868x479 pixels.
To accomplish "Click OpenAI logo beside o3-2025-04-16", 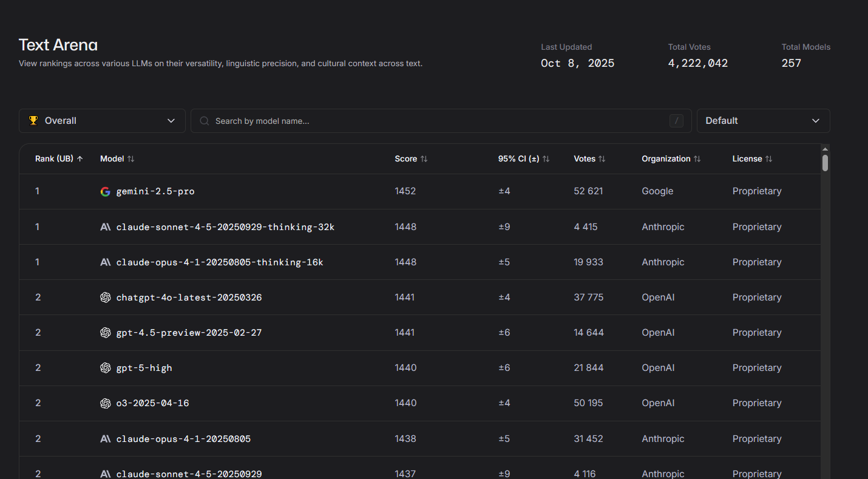I will (105, 403).
